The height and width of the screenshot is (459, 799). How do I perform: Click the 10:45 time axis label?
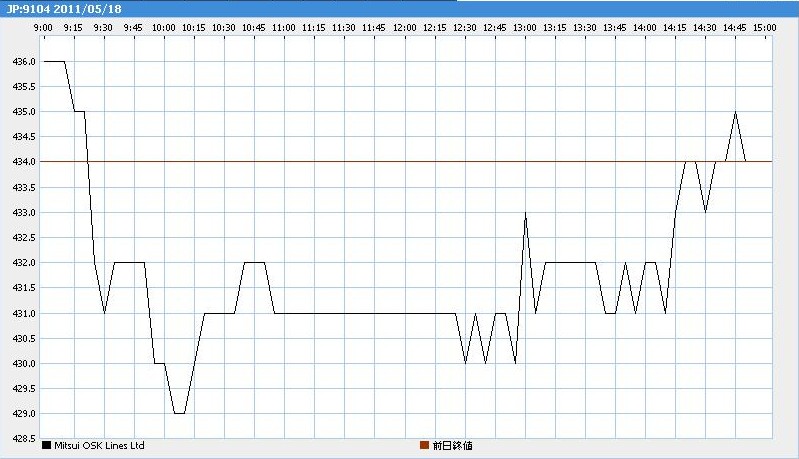[254, 28]
